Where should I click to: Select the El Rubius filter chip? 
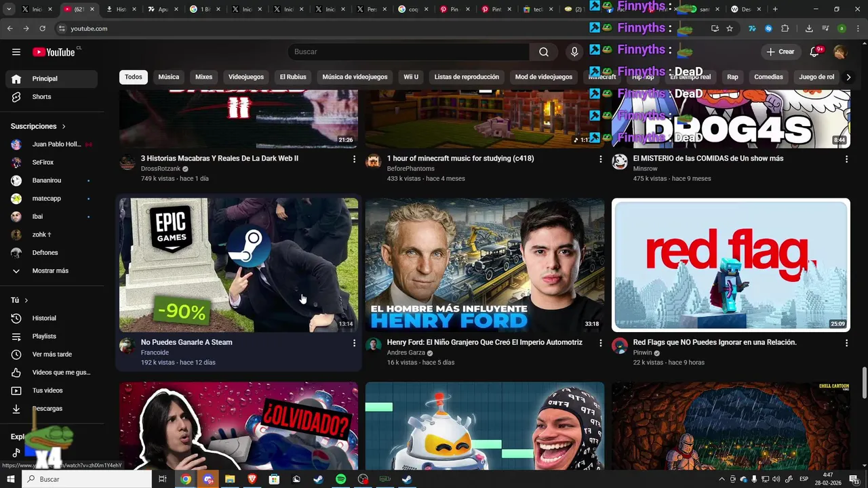pos(293,77)
